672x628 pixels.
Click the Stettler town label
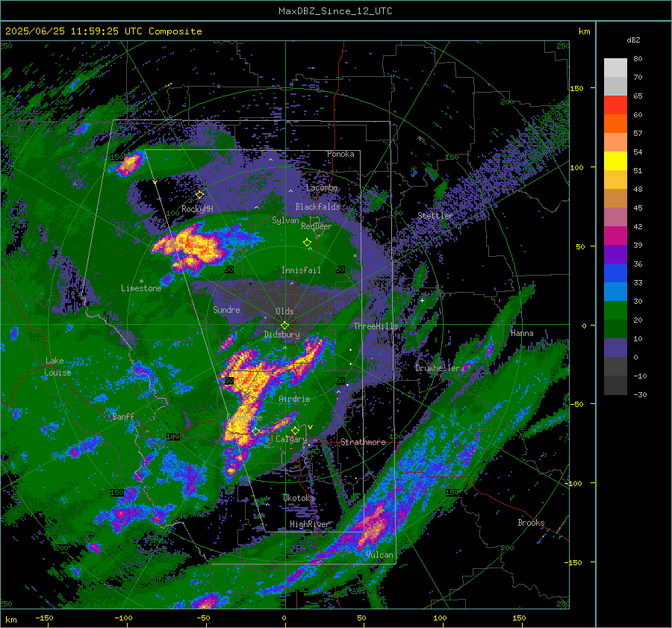pyautogui.click(x=435, y=216)
